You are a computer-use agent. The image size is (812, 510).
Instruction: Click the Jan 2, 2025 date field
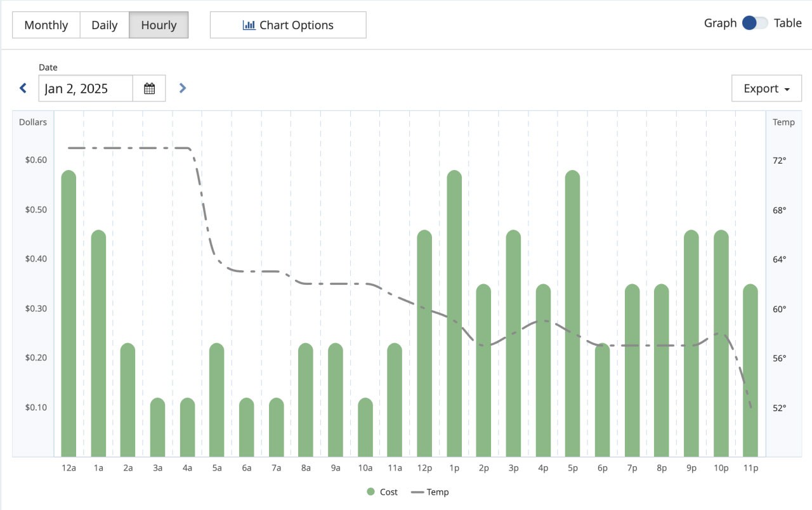(x=86, y=89)
